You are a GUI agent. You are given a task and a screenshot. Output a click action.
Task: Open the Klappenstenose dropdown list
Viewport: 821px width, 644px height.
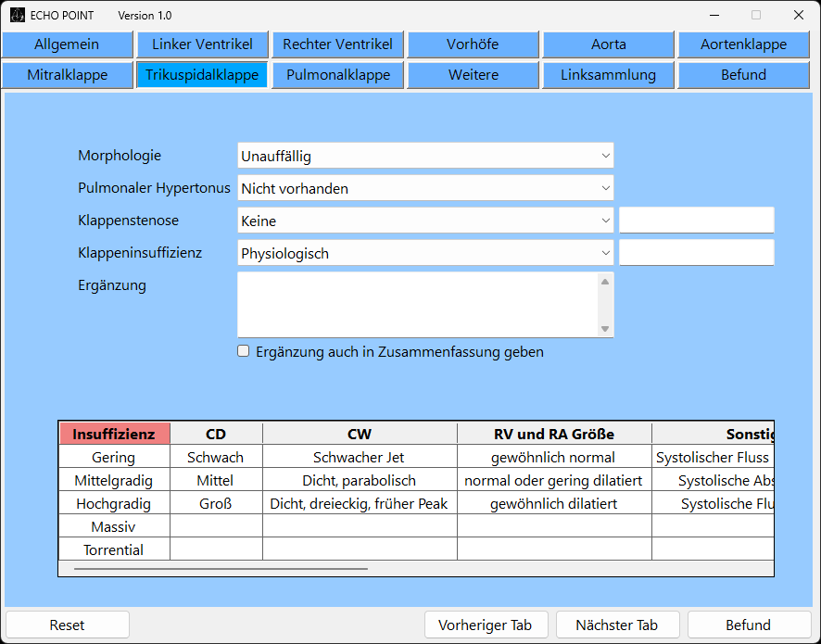pyautogui.click(x=425, y=221)
